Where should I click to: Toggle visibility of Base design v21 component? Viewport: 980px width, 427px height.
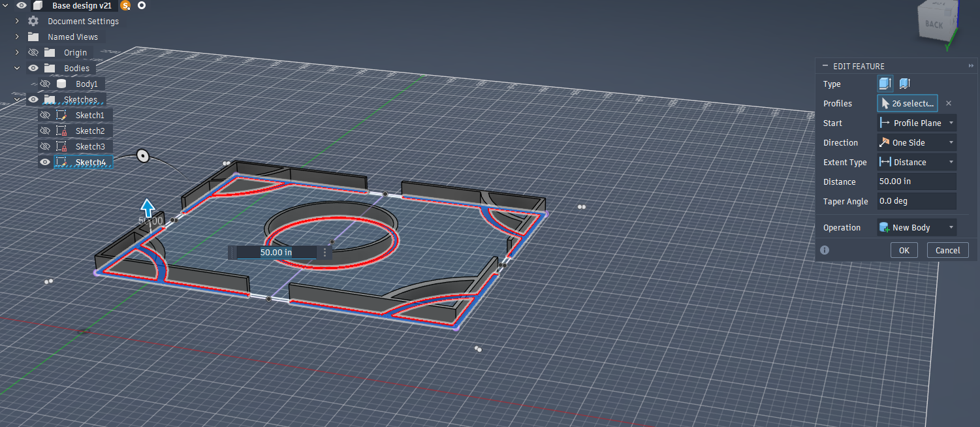(22, 5)
